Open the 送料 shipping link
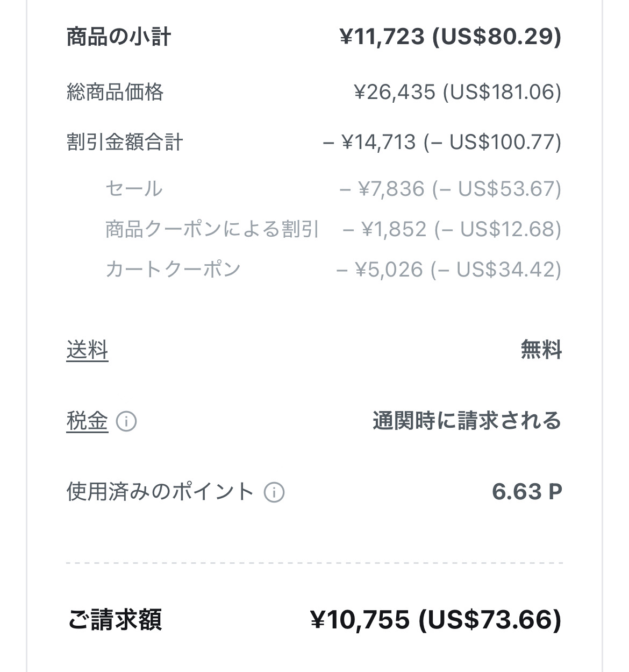Image resolution: width=629 pixels, height=672 pixels. [87, 350]
